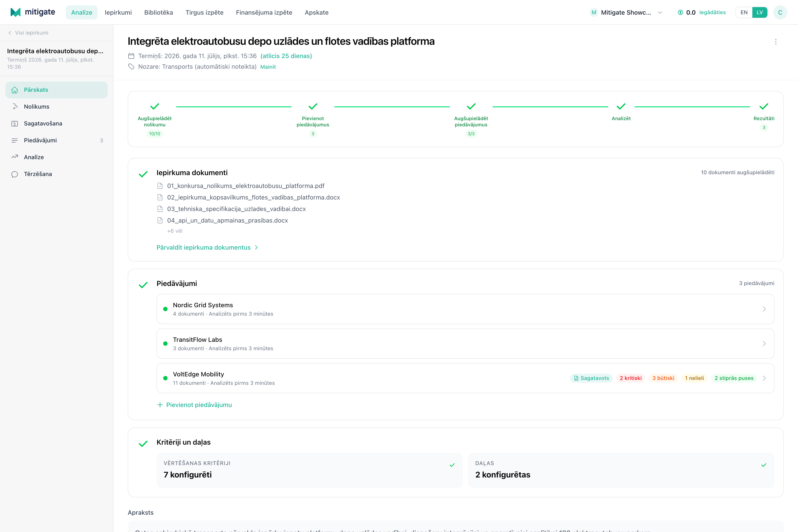Click the Mitigate logo icon
The height and width of the screenshot is (532, 798).
click(16, 12)
